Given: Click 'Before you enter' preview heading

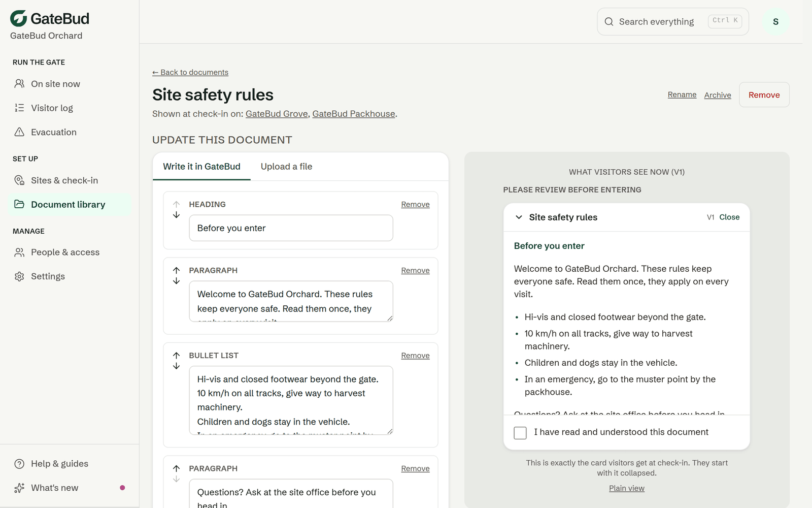Looking at the screenshot, I should tap(549, 246).
